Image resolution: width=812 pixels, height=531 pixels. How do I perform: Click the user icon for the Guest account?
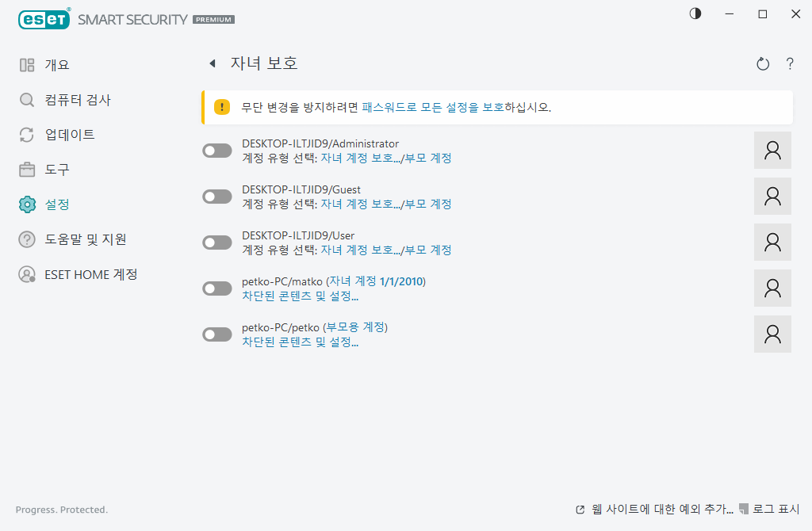tap(772, 197)
